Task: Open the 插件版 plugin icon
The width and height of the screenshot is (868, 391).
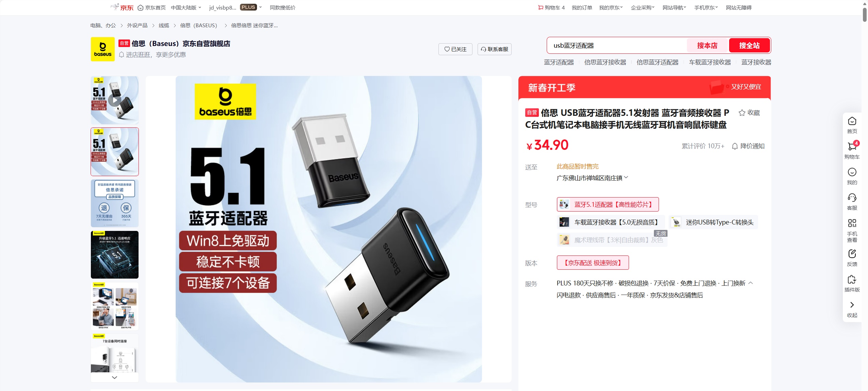Action: [x=852, y=279]
